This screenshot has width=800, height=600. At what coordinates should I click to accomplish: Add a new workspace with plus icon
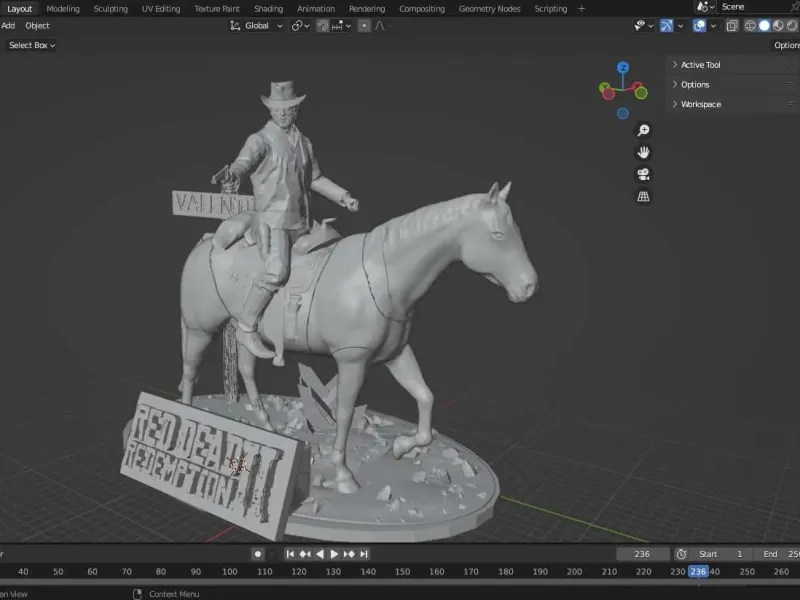point(581,9)
